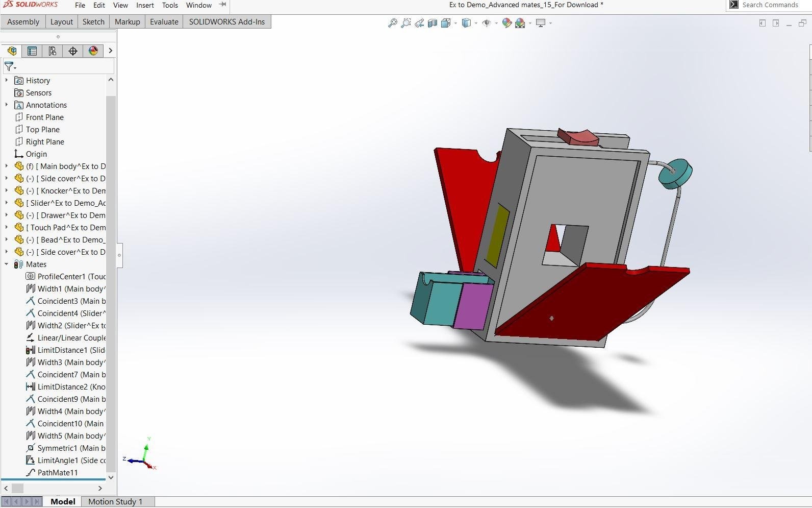The image size is (812, 508).
Task: Switch to Assembly ribbon tab
Action: tap(23, 22)
